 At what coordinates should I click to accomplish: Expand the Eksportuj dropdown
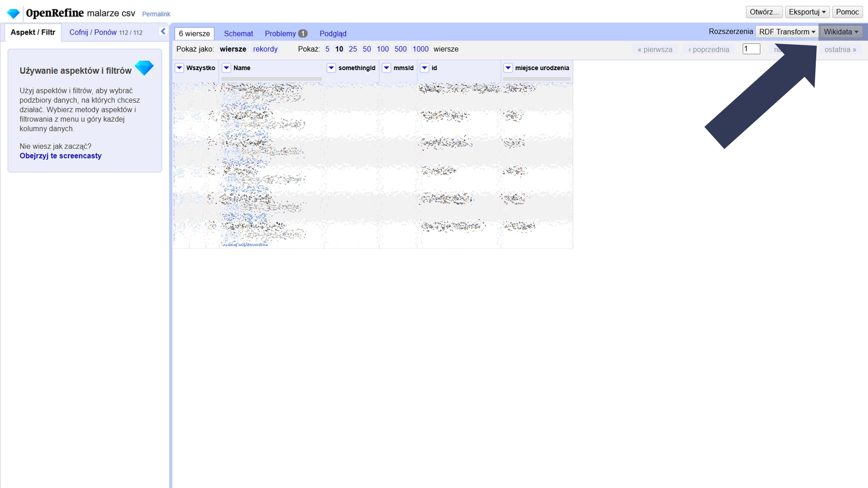[x=807, y=12]
